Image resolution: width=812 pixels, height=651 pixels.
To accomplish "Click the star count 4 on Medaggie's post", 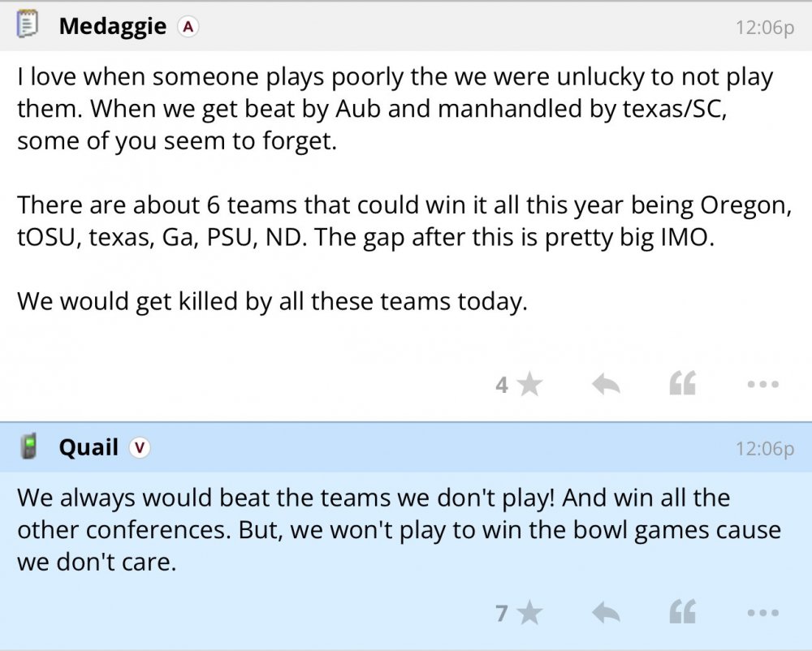I will point(502,385).
